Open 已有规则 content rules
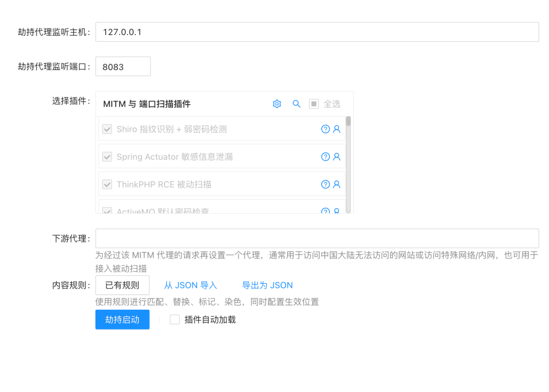The height and width of the screenshot is (392, 549). click(122, 285)
